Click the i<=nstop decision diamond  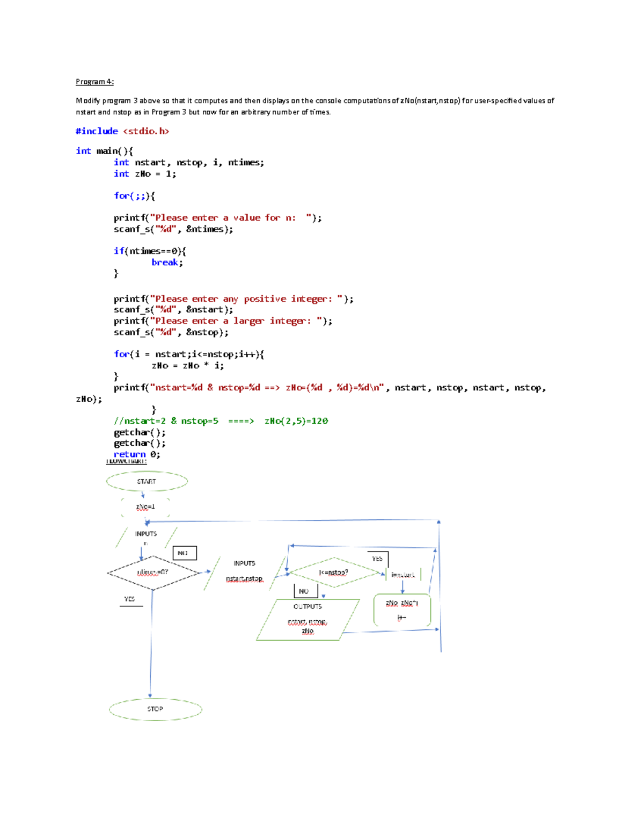[x=334, y=572]
